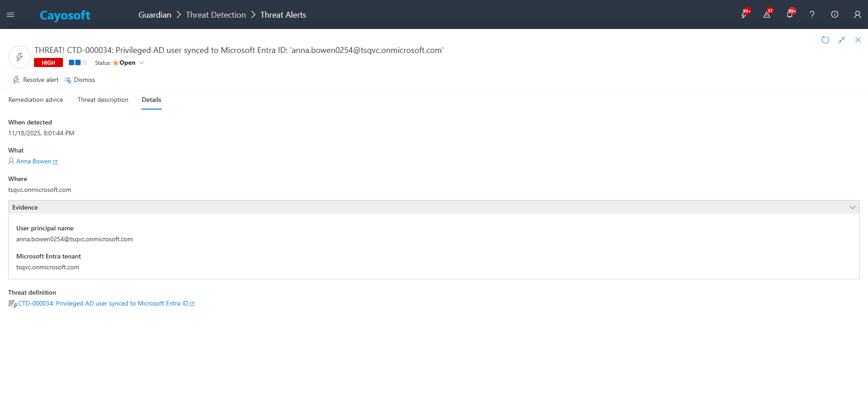Switch to the Remediation advice tab
Viewport: 868px width, 411px height.
coord(36,100)
